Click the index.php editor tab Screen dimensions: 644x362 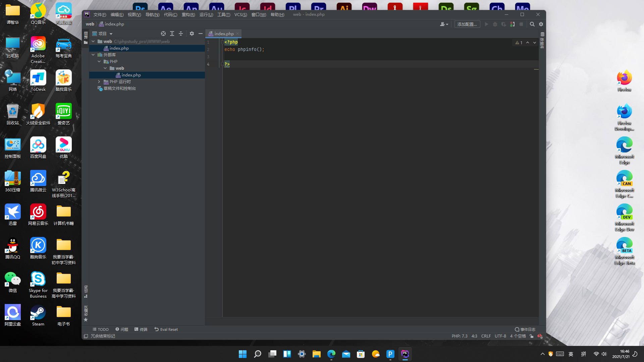click(224, 34)
